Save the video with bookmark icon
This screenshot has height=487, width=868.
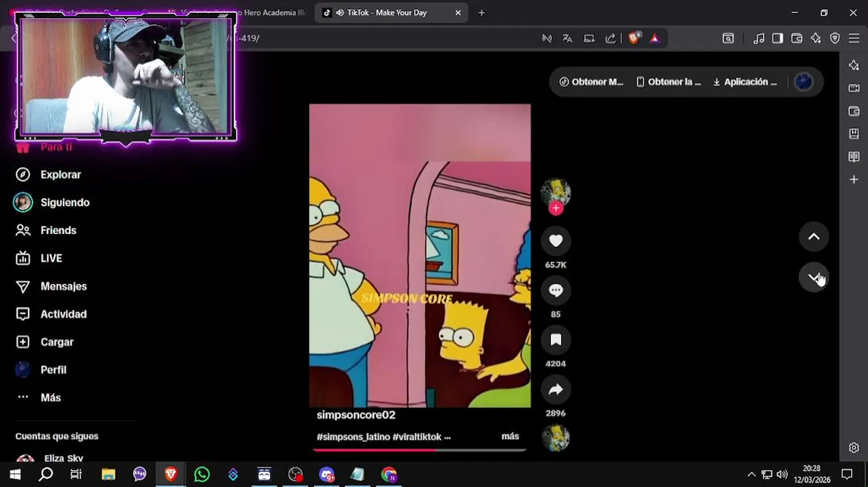tap(556, 340)
